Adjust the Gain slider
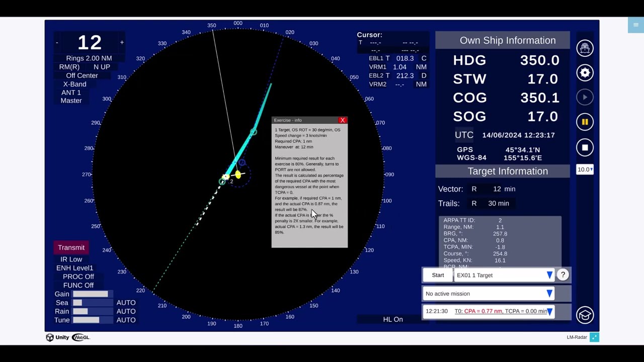This screenshot has height=362, width=644. point(93,294)
